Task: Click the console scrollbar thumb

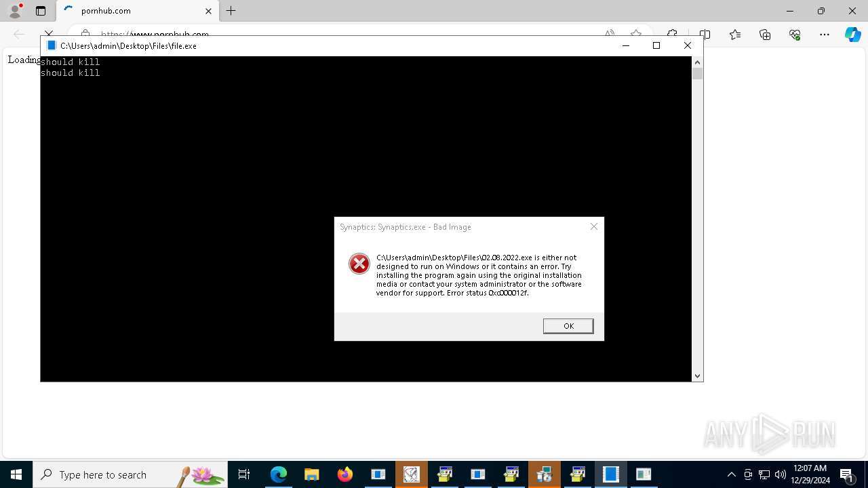Action: coord(697,73)
